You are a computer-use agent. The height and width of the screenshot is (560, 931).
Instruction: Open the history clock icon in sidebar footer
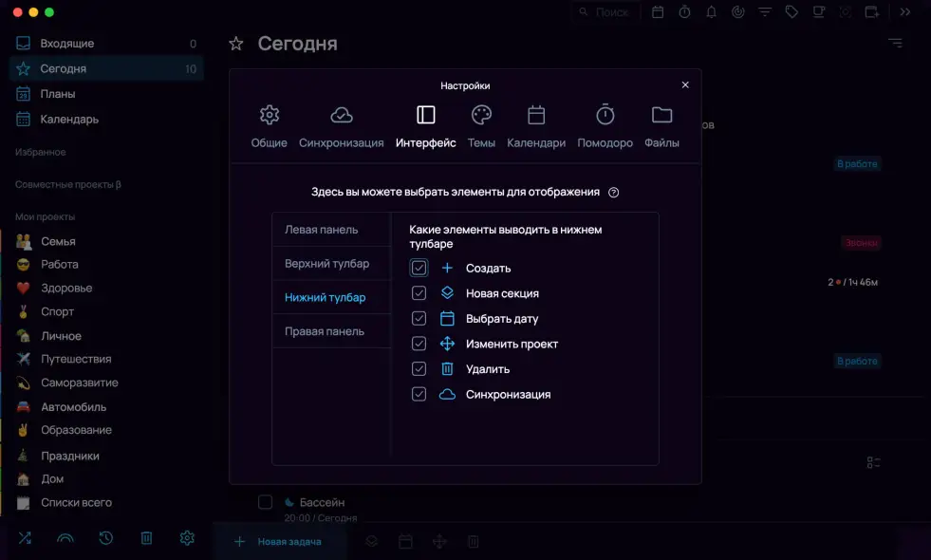[x=106, y=538]
